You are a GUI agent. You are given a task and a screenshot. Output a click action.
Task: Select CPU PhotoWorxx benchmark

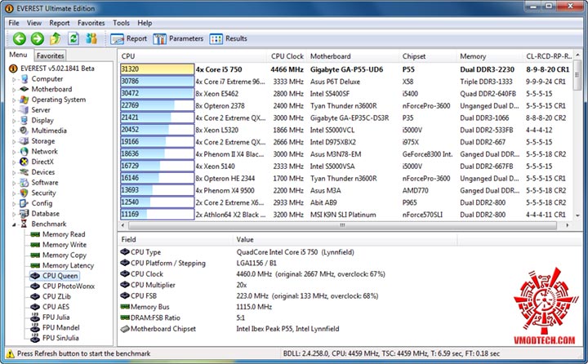[x=69, y=286]
